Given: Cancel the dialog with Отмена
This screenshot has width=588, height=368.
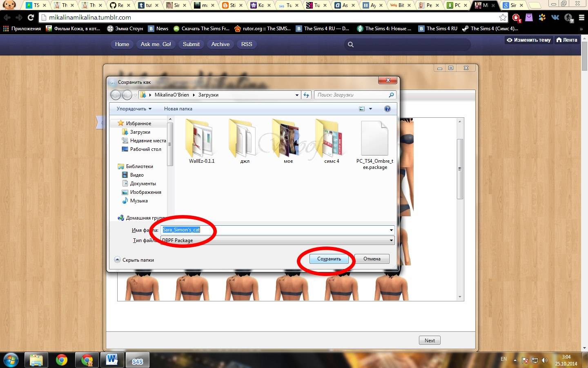Looking at the screenshot, I should tap(372, 259).
